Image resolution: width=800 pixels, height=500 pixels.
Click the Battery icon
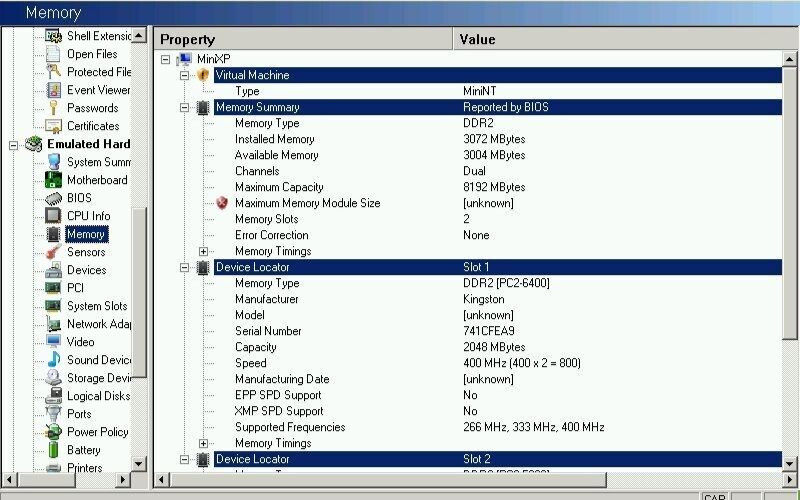pos(53,449)
